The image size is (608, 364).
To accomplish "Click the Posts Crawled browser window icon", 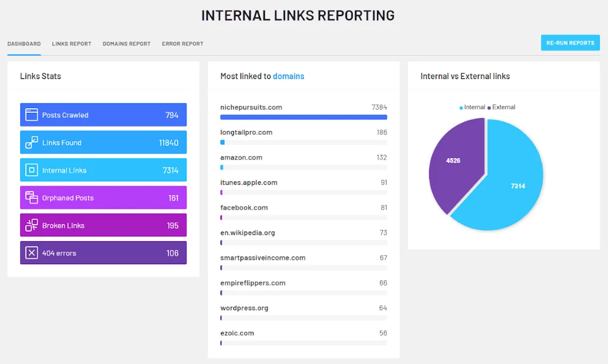I will tap(32, 114).
